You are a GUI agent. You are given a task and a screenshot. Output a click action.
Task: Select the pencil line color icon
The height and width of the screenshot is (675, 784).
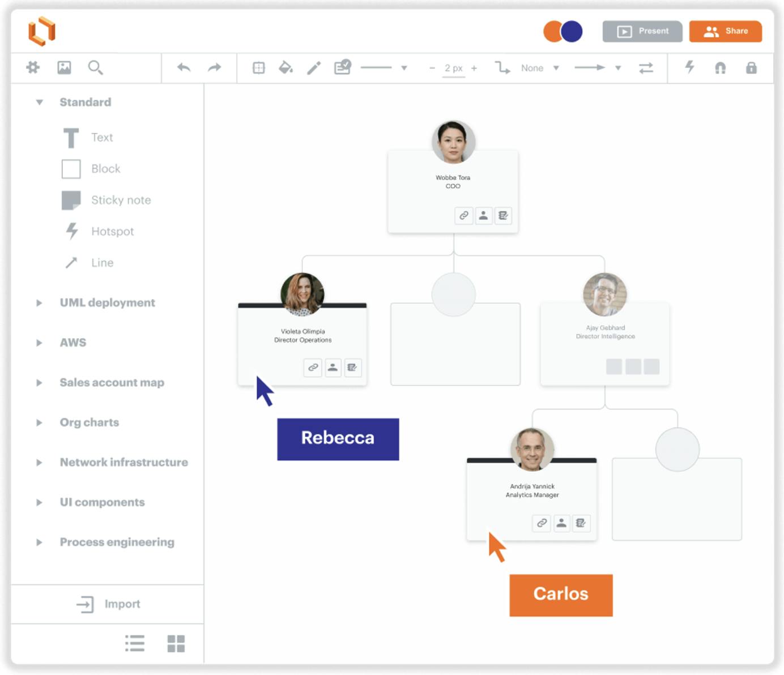(314, 68)
